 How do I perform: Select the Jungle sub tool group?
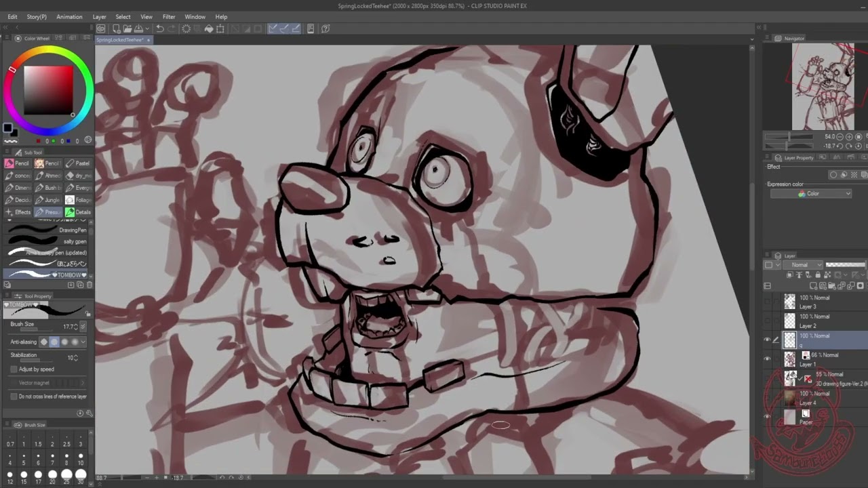coord(47,200)
